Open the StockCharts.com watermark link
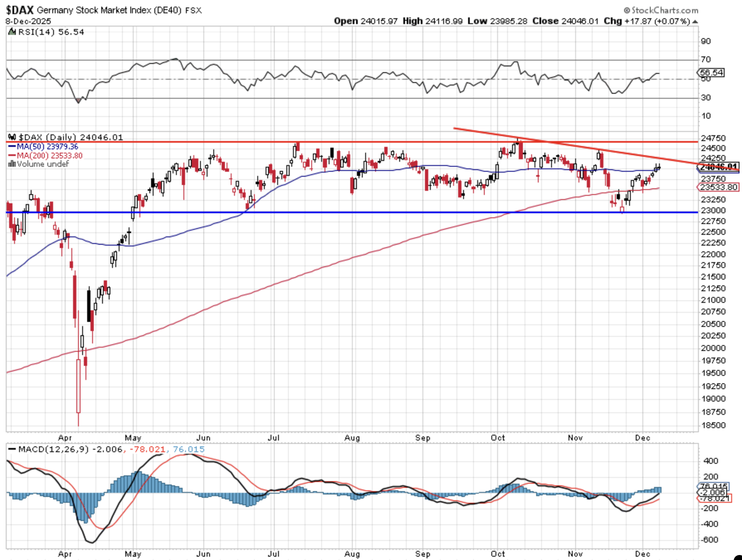Screen dimensions: 742x560 [665, 10]
